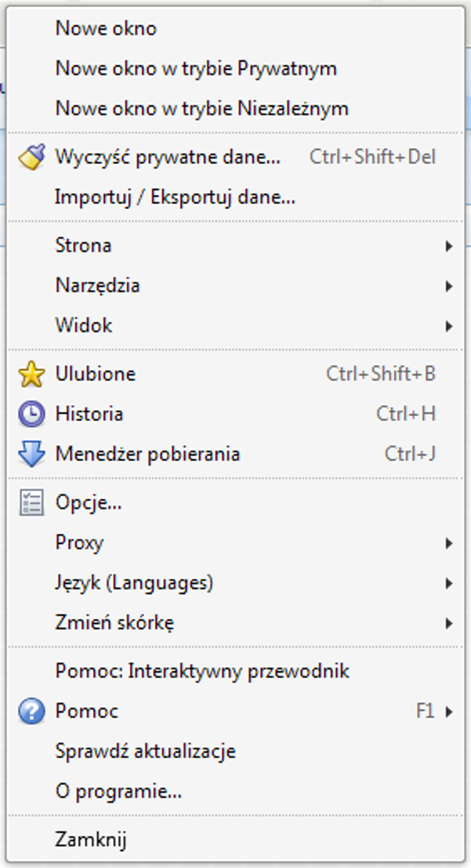Select Sprawdź aktualizacje
The height and width of the screenshot is (868, 471).
145,751
